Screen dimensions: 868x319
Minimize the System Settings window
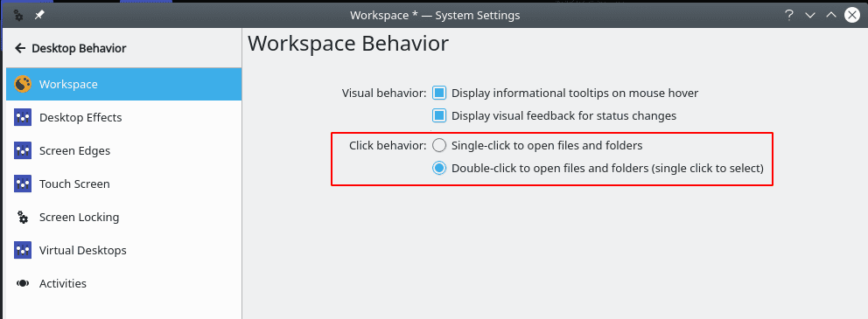click(810, 16)
